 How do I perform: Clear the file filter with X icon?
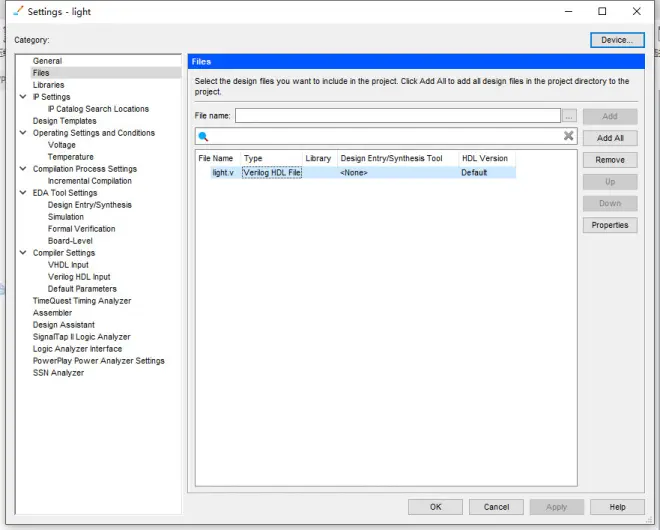(568, 136)
